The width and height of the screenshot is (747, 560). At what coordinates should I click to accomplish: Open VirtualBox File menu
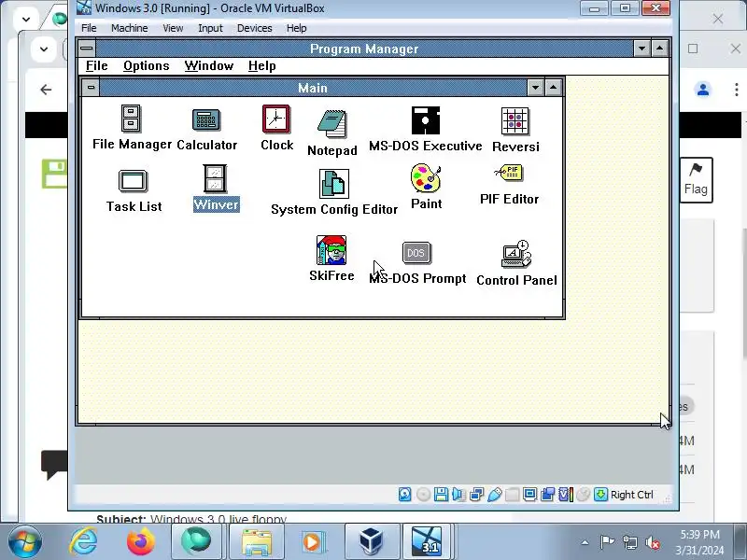[89, 28]
